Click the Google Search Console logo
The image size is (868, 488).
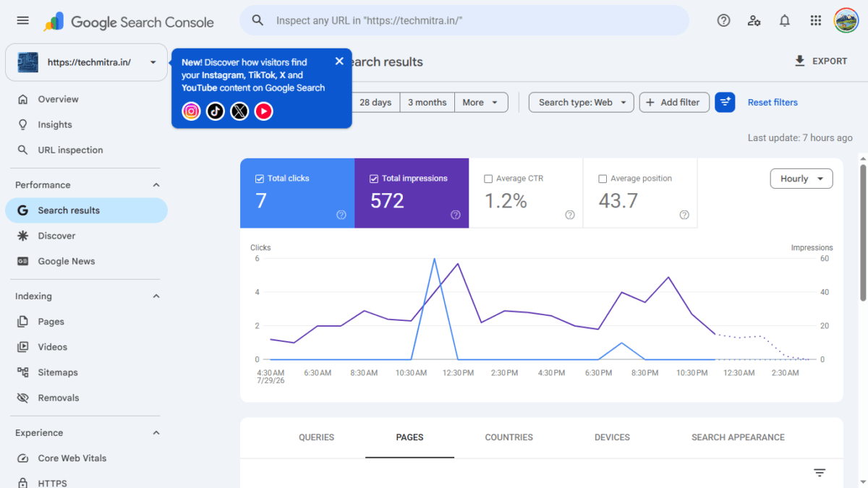click(129, 22)
